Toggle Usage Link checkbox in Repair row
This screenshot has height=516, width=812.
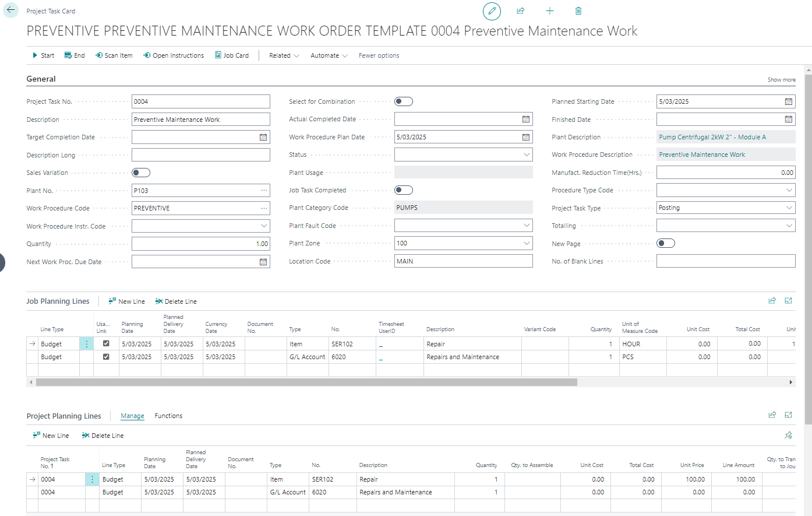coord(106,343)
